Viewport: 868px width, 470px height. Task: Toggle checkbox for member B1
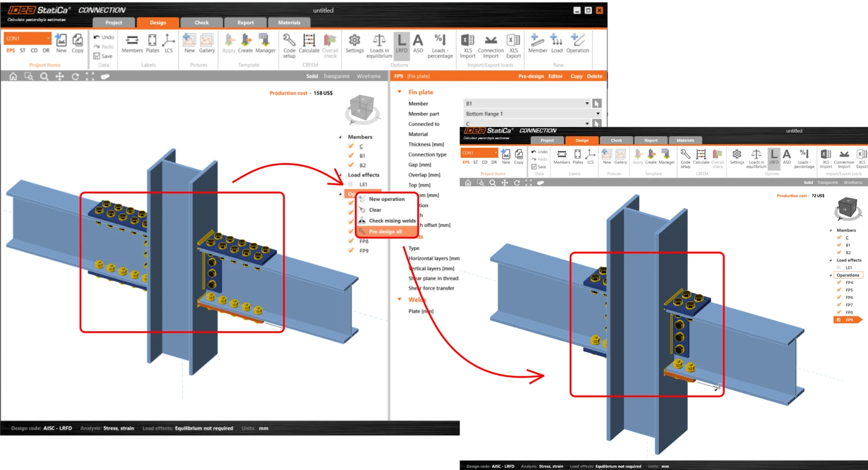pos(351,156)
